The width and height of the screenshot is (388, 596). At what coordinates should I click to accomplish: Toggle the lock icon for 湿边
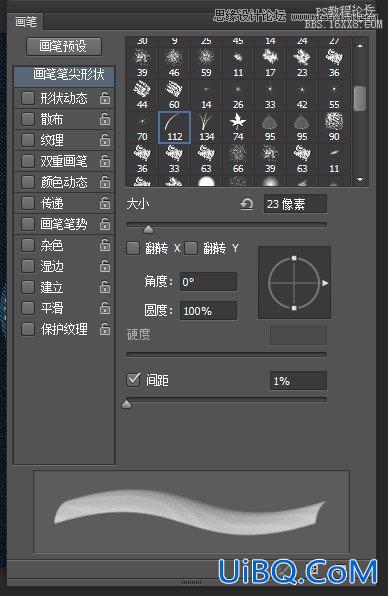point(105,266)
